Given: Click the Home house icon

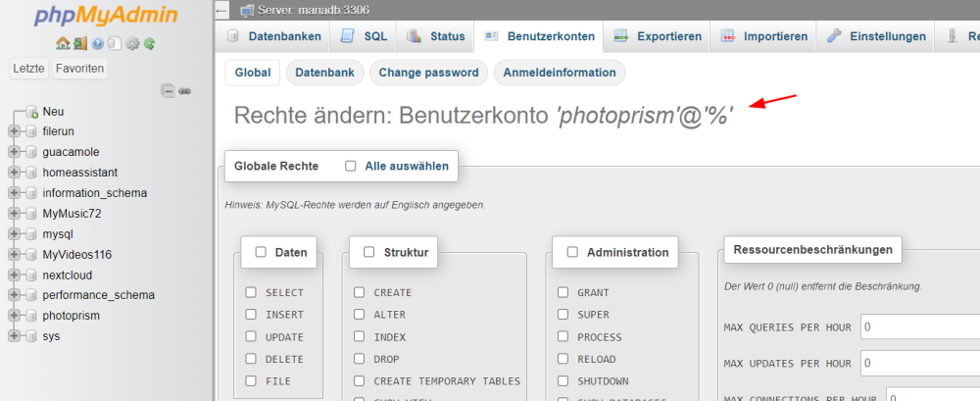Looking at the screenshot, I should click(63, 44).
